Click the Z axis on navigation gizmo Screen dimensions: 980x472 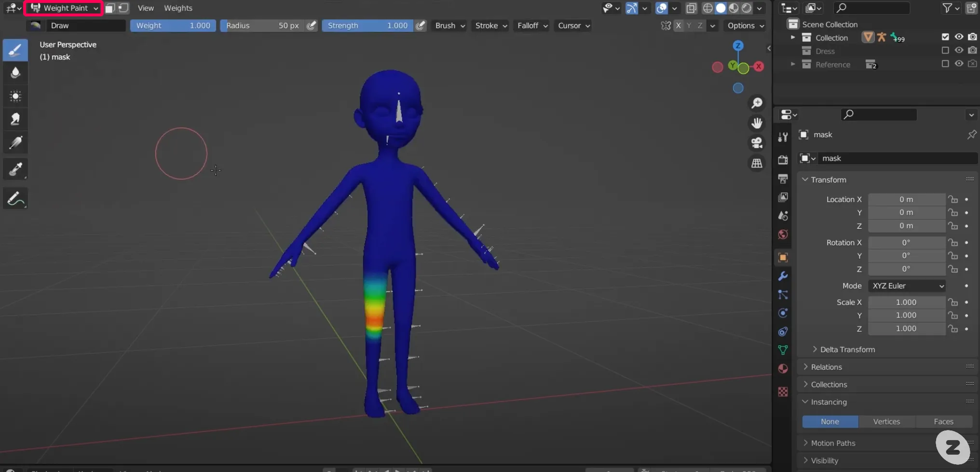click(738, 46)
